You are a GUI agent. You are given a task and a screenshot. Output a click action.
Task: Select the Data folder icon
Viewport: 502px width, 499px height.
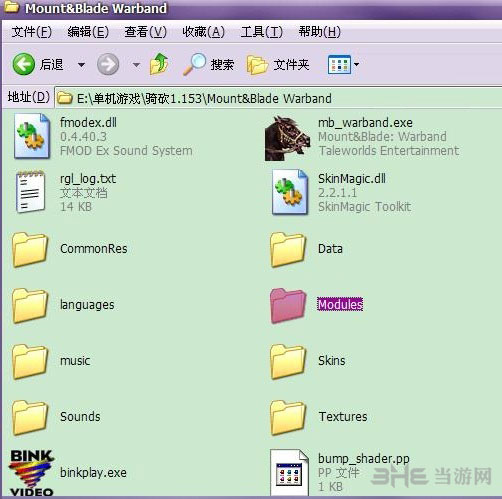[288, 249]
